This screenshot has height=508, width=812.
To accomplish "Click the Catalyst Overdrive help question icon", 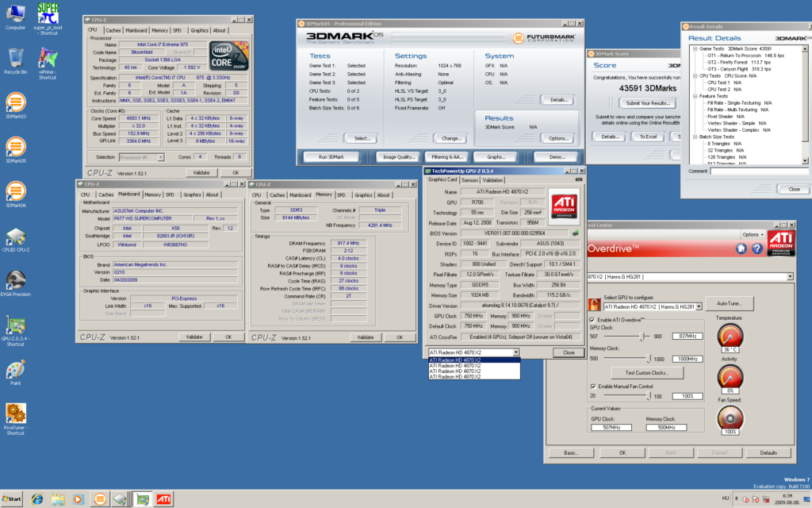I will 757,248.
